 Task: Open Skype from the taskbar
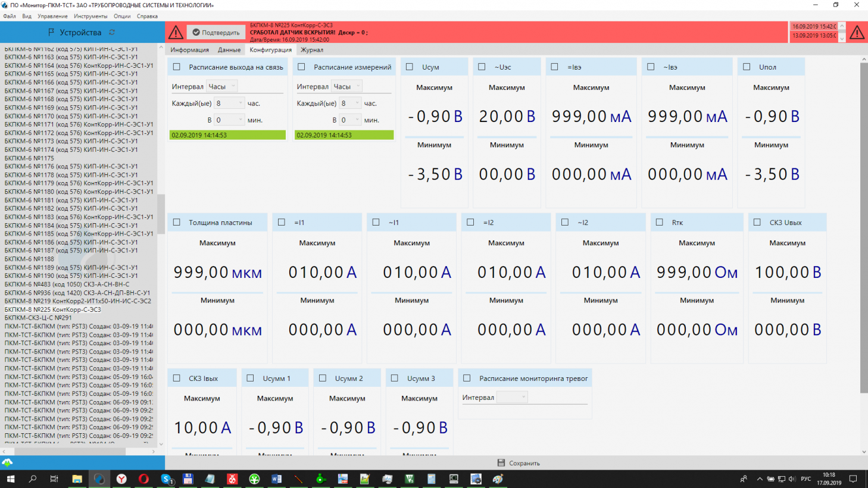tap(166, 478)
